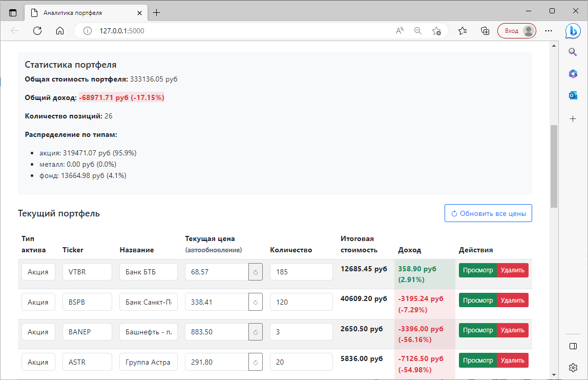This screenshot has height=380, width=588.
Task: Refresh the ASTR price field
Action: tap(255, 362)
